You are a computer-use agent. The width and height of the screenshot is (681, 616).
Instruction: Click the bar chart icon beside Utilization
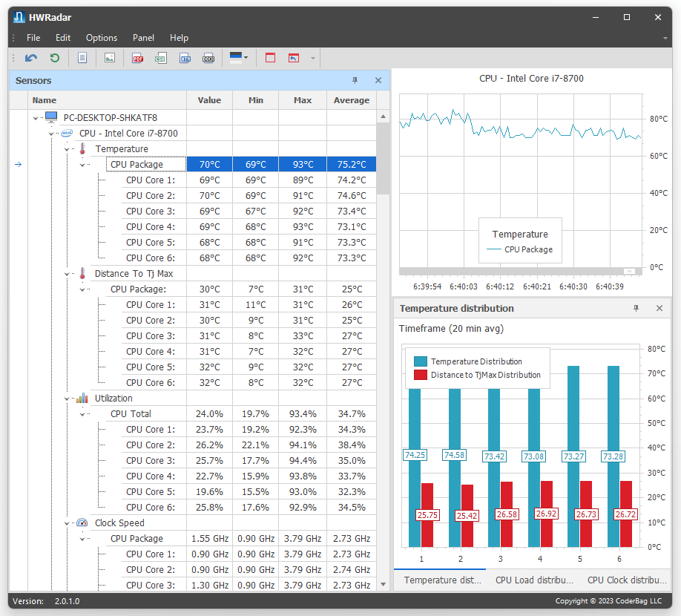tap(82, 398)
